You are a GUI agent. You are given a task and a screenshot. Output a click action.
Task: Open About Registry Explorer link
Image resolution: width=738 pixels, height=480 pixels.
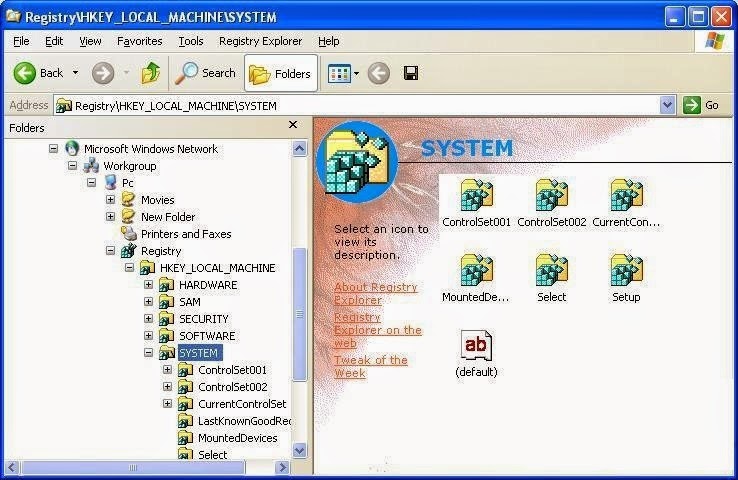point(376,294)
